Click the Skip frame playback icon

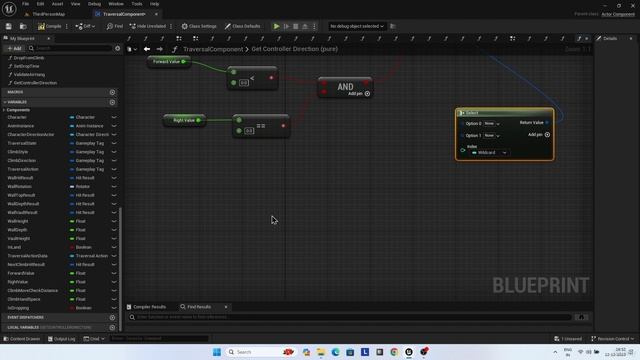(287, 26)
